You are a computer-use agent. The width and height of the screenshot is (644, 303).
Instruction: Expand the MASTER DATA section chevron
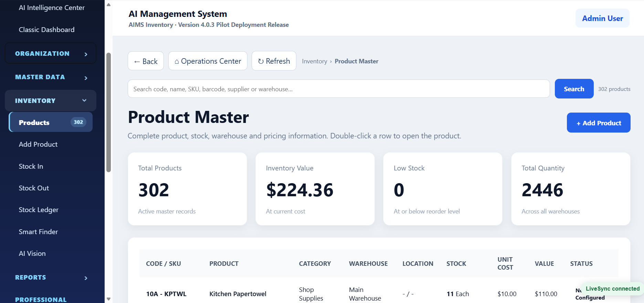(86, 78)
